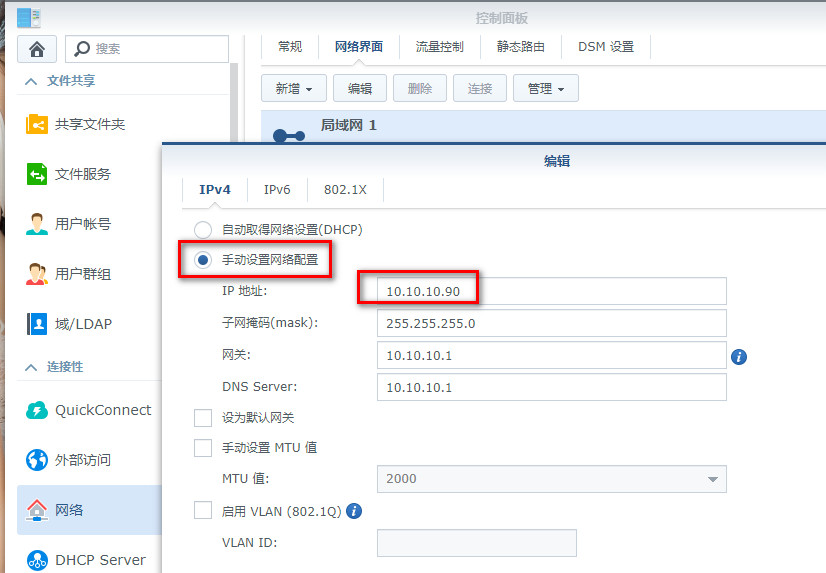Image resolution: width=826 pixels, height=573 pixels.
Task: Open DHCP Server icon
Action: [x=37, y=560]
